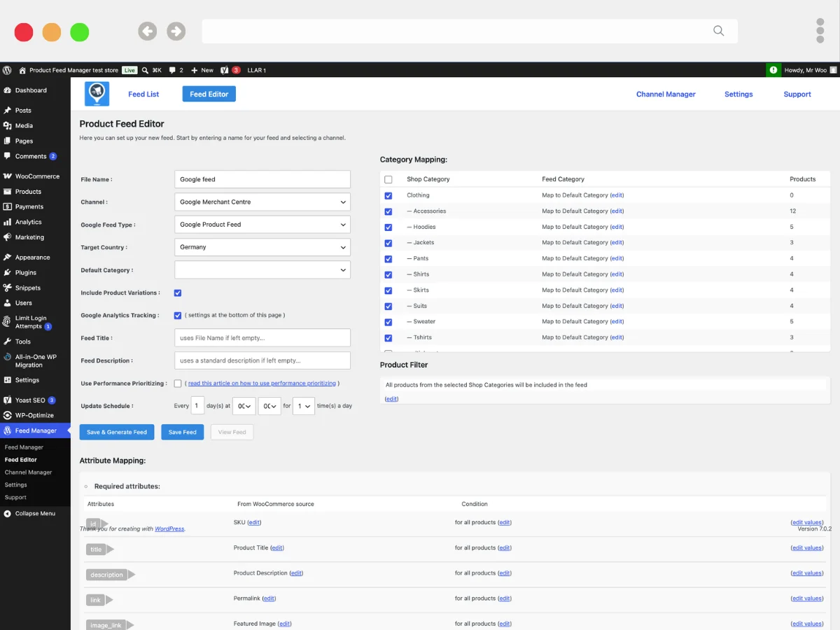Switch to the Feed List tab
840x630 pixels.
coord(143,94)
